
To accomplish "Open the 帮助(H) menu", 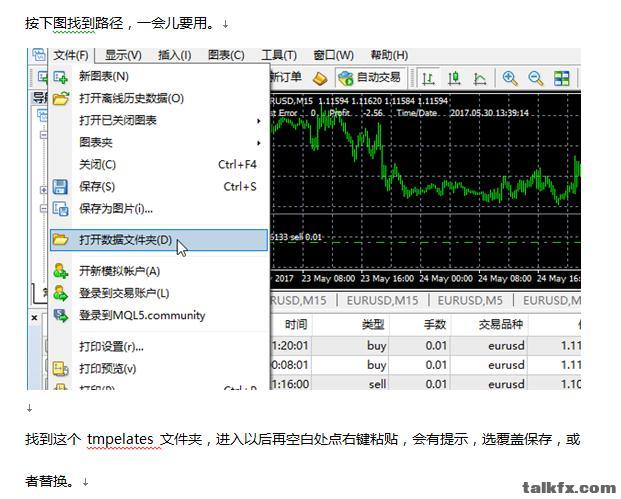I will [x=389, y=55].
